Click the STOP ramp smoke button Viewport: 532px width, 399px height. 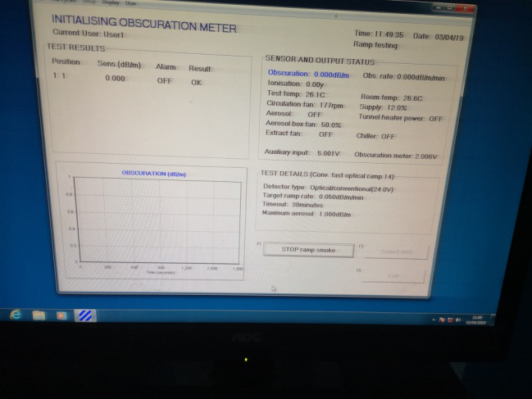(307, 250)
